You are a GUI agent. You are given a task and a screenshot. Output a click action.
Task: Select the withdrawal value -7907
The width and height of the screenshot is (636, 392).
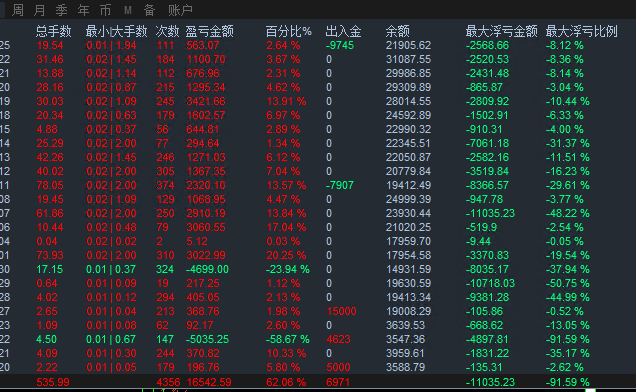tap(340, 185)
